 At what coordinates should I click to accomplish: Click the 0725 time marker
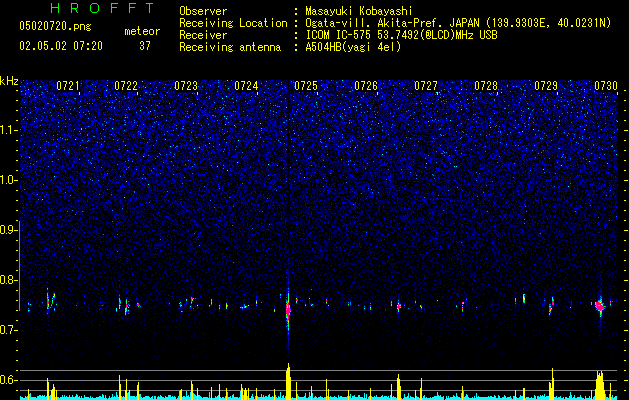306,86
